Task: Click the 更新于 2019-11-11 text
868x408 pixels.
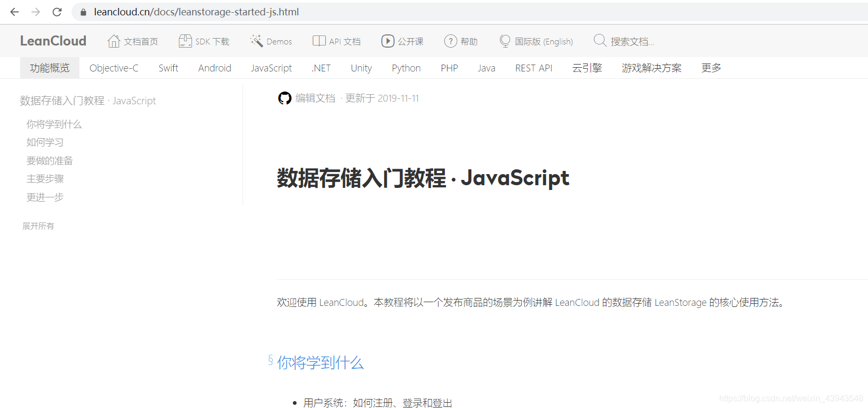Action: [x=382, y=98]
